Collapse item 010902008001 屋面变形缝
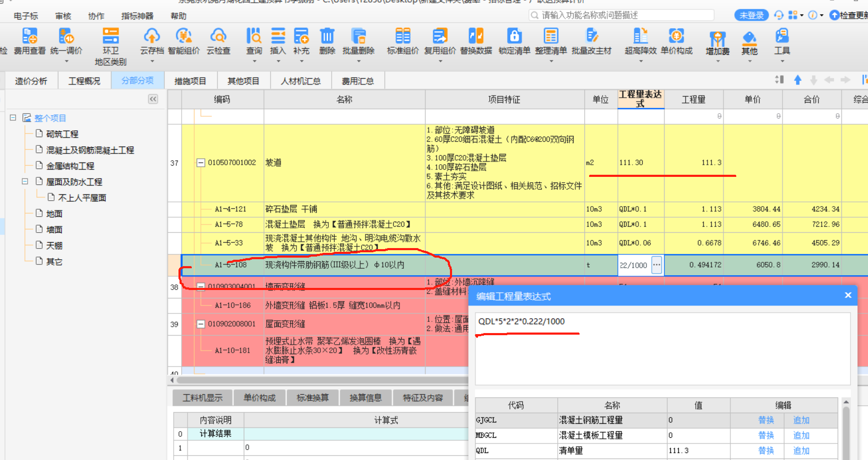868x460 pixels. 201,324
